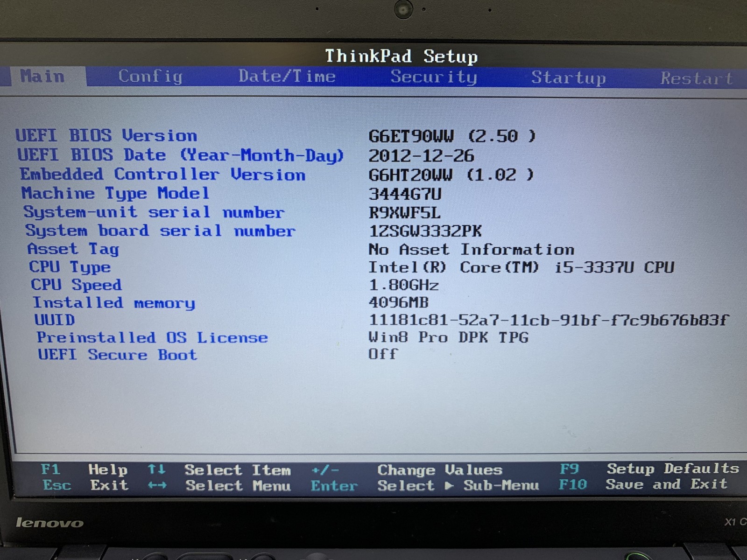Click Secure Boot value Off
This screenshot has height=560, width=747.
pos(383,354)
